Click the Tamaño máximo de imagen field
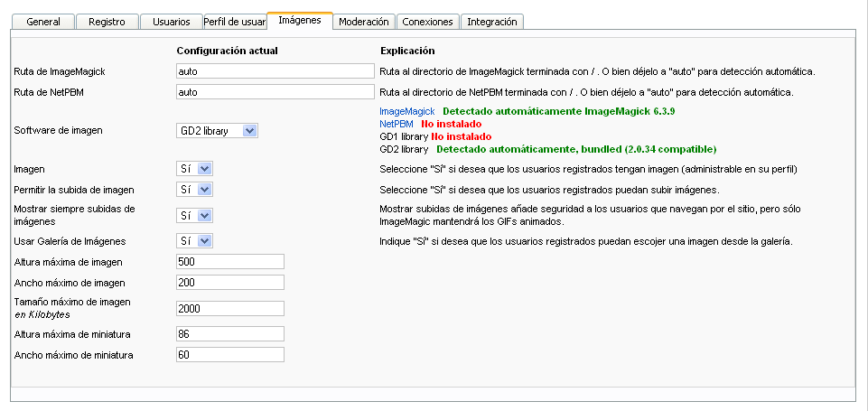The width and height of the screenshot is (868, 411). [230, 309]
